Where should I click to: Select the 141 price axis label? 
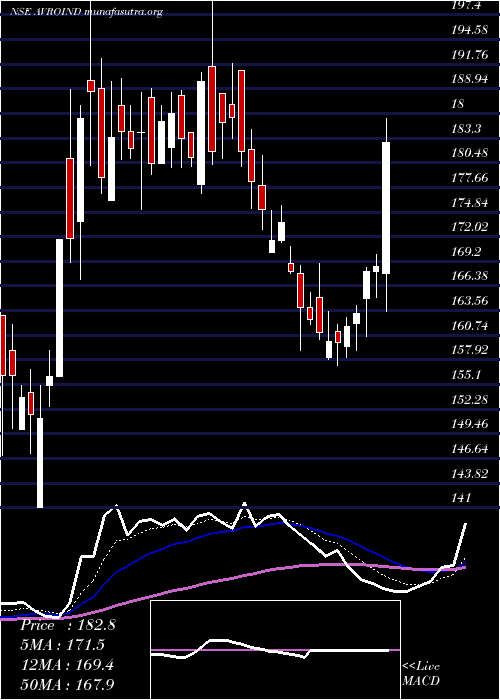(x=462, y=497)
